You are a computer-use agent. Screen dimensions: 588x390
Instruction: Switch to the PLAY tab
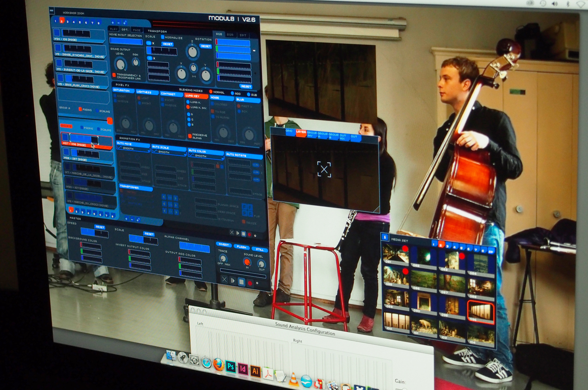pyautogui.click(x=113, y=29)
